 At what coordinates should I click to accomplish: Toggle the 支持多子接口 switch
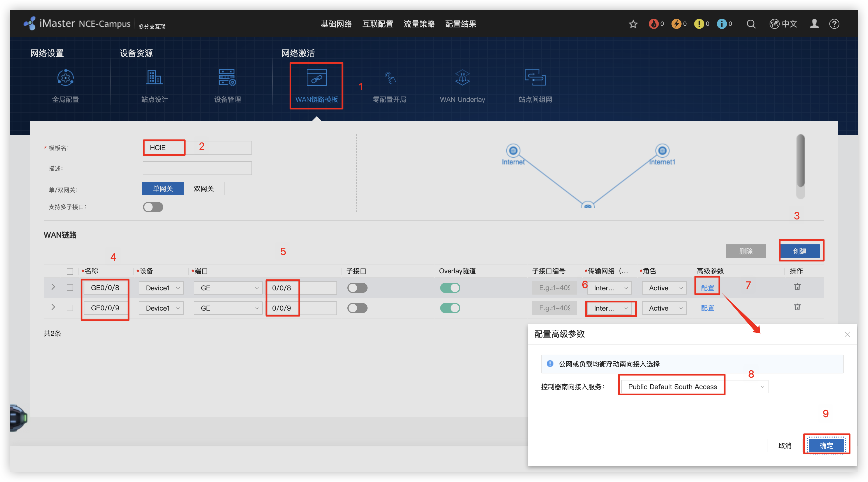tap(153, 207)
